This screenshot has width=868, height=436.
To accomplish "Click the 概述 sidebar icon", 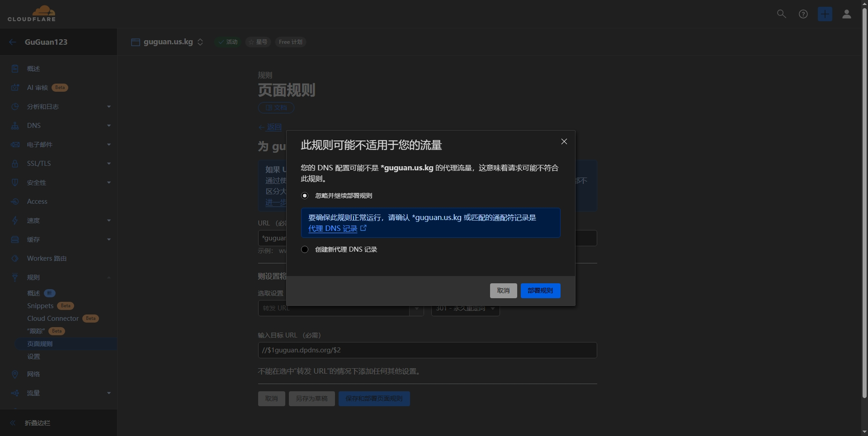I will 15,69.
